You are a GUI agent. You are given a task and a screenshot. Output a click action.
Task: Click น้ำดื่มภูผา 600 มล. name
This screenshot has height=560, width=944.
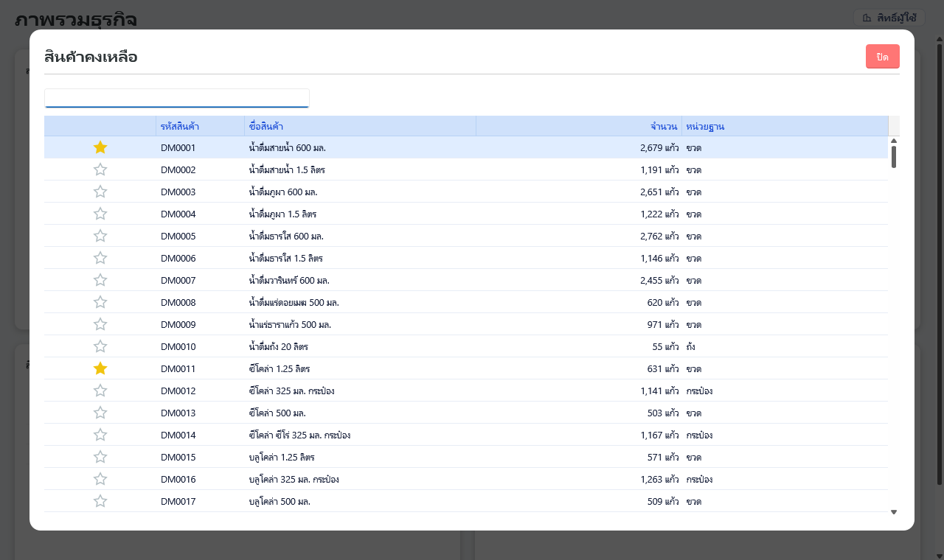pos(283,192)
